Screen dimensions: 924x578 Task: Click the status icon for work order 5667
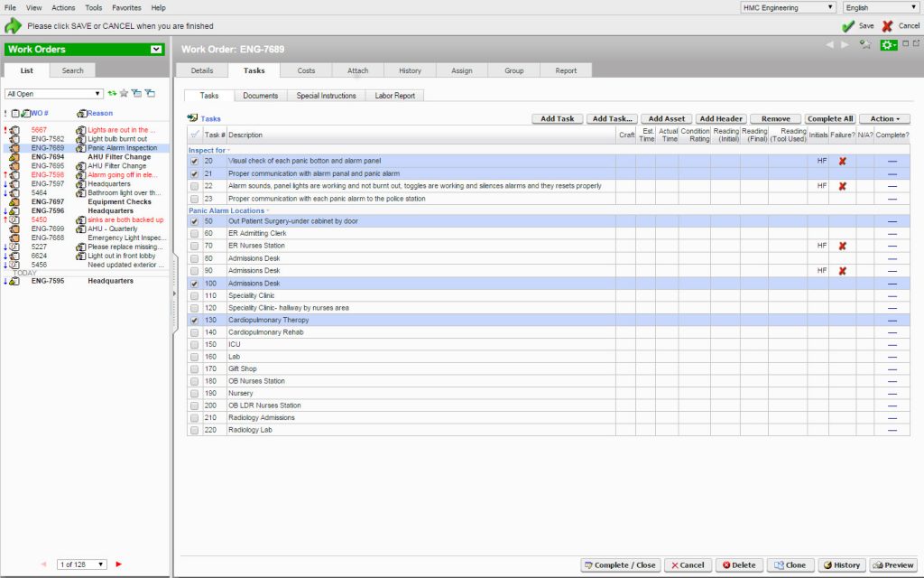coord(14,130)
